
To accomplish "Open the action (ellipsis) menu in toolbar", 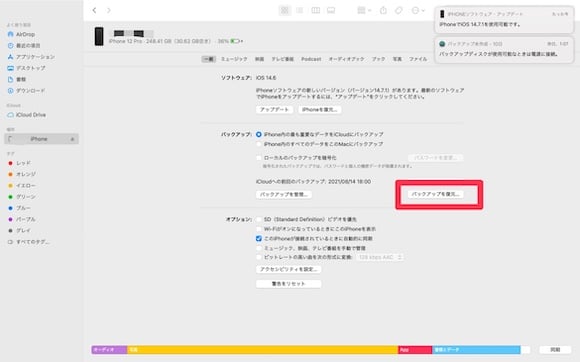I will coord(418,10).
